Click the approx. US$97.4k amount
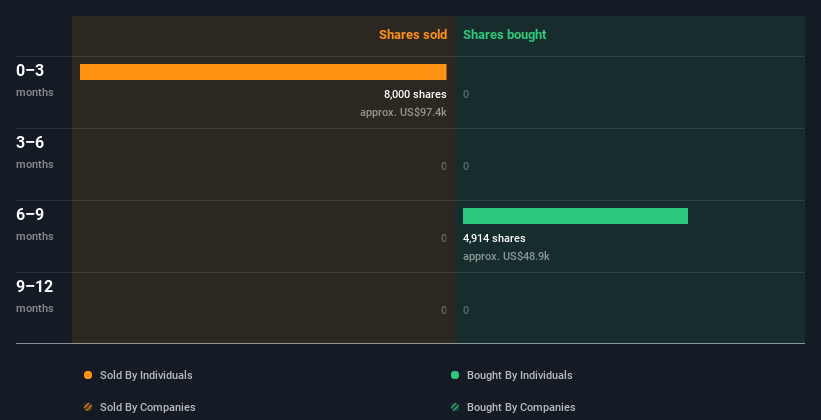 click(x=403, y=112)
